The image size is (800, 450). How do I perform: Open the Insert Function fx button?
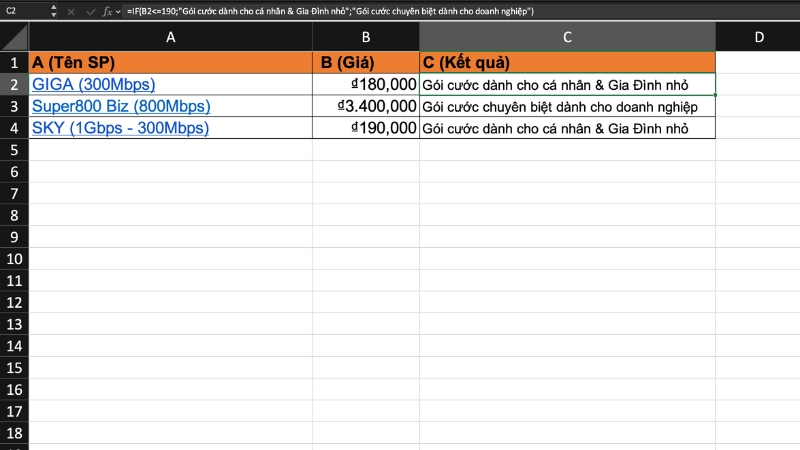pyautogui.click(x=107, y=11)
